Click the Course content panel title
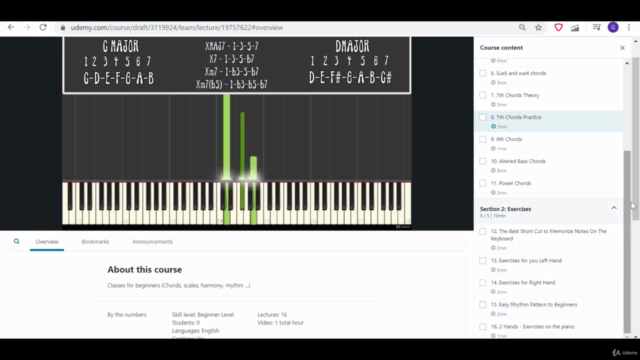Screen dimensions: 640x360 coord(501,48)
